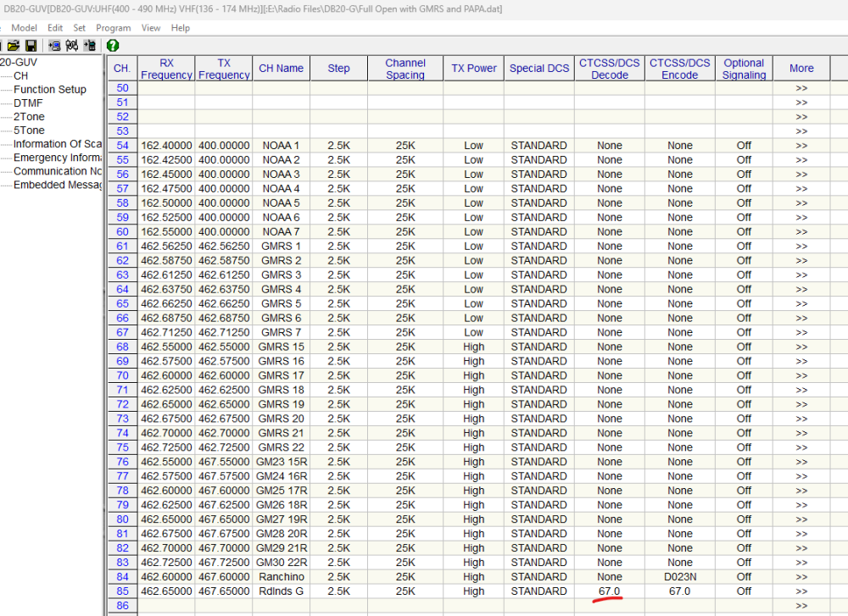The width and height of the screenshot is (848, 616).
Task: Click the More button for RdInds G
Action: click(x=801, y=591)
